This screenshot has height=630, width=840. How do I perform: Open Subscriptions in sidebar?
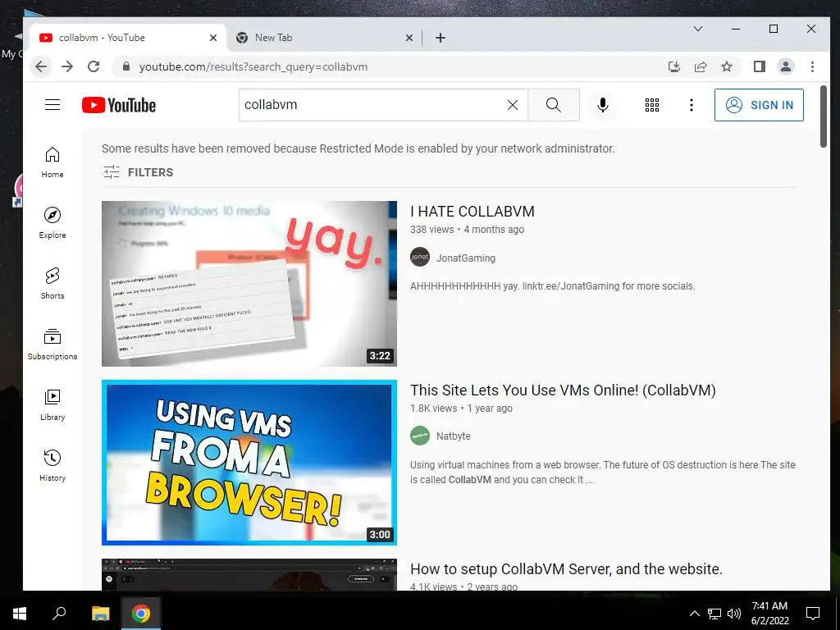[52, 345]
